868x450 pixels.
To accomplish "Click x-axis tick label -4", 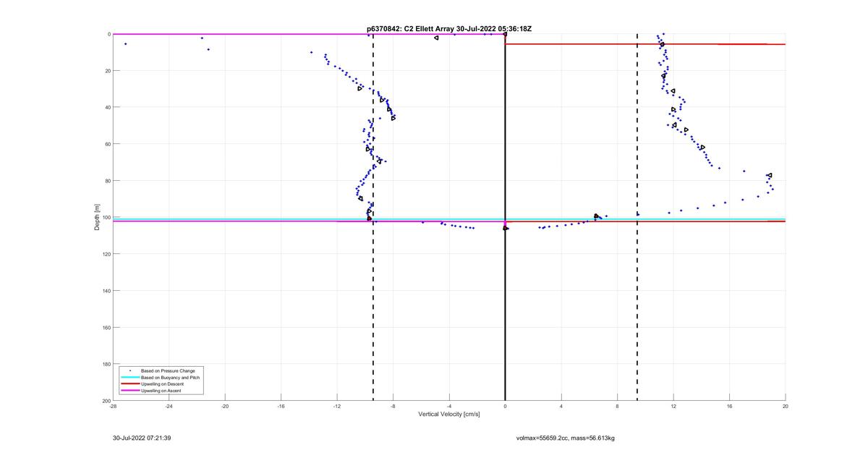I will [449, 406].
